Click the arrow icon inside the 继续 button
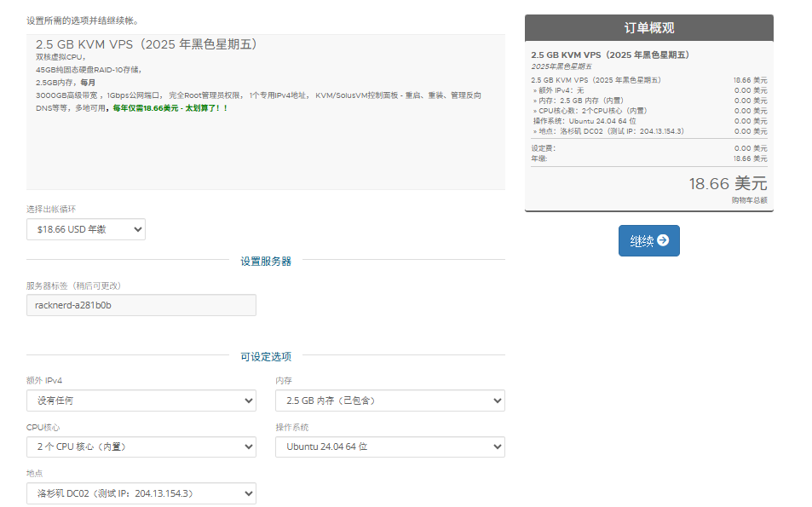 663,241
